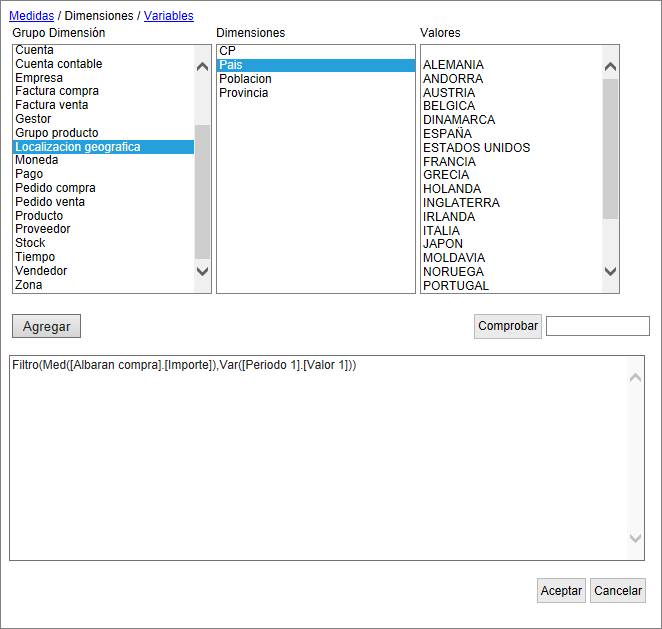Click inside the Filtro formula text area
The height and width of the screenshot is (629, 662).
click(x=320, y=460)
